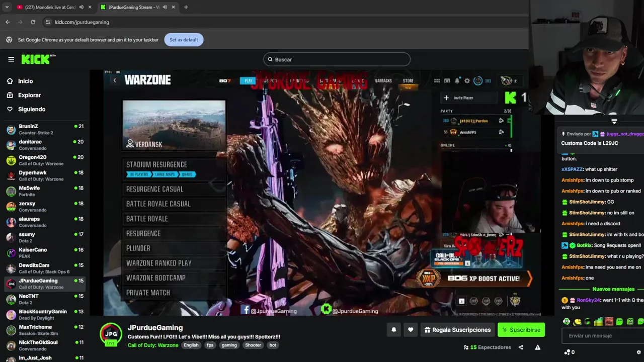644x362 pixels.
Task: Go back with the browser back arrow
Action: pyautogui.click(x=8, y=22)
